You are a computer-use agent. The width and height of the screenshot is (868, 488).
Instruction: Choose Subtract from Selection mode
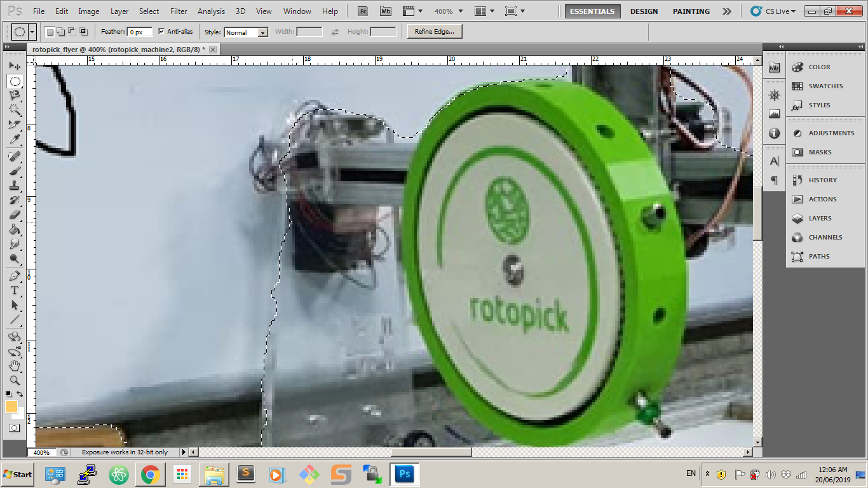(72, 32)
